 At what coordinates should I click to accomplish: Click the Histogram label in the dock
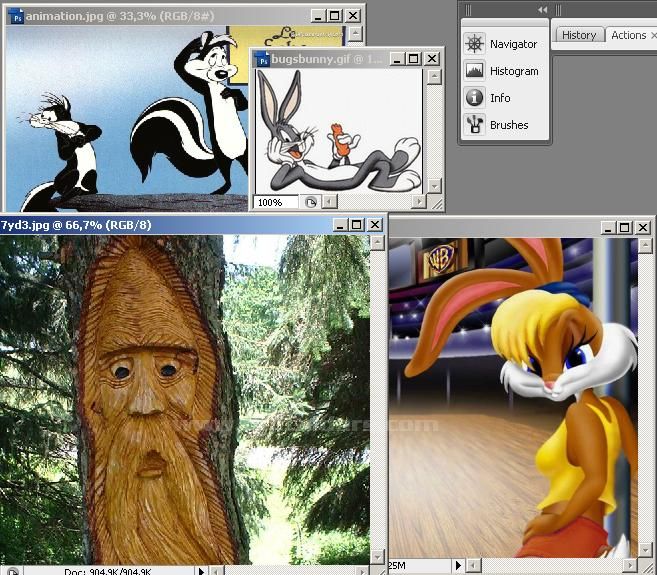pos(514,71)
